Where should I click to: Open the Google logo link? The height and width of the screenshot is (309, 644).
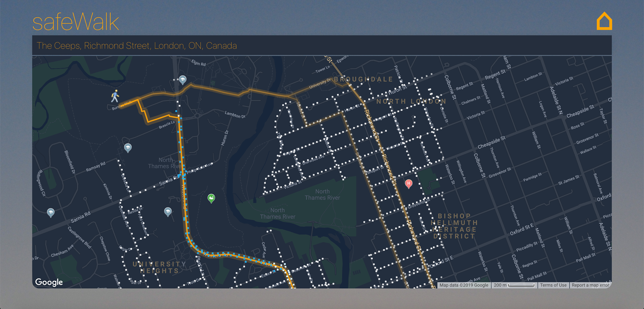49,282
